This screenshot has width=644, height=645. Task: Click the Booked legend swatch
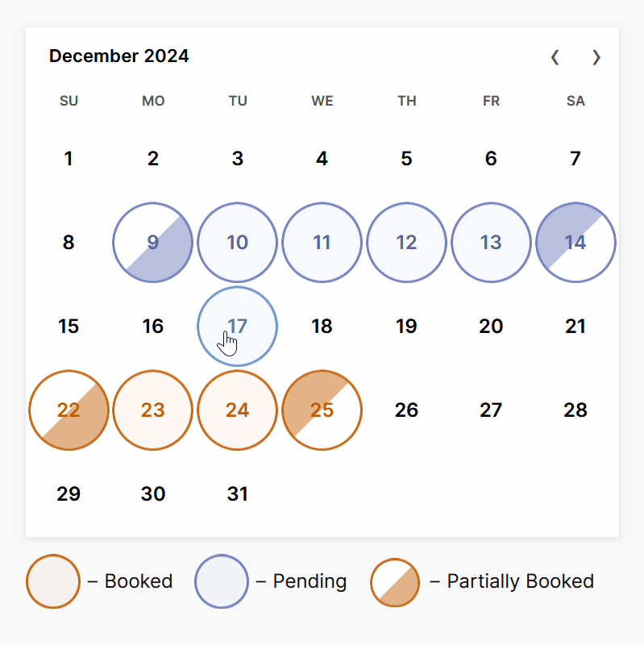click(53, 581)
